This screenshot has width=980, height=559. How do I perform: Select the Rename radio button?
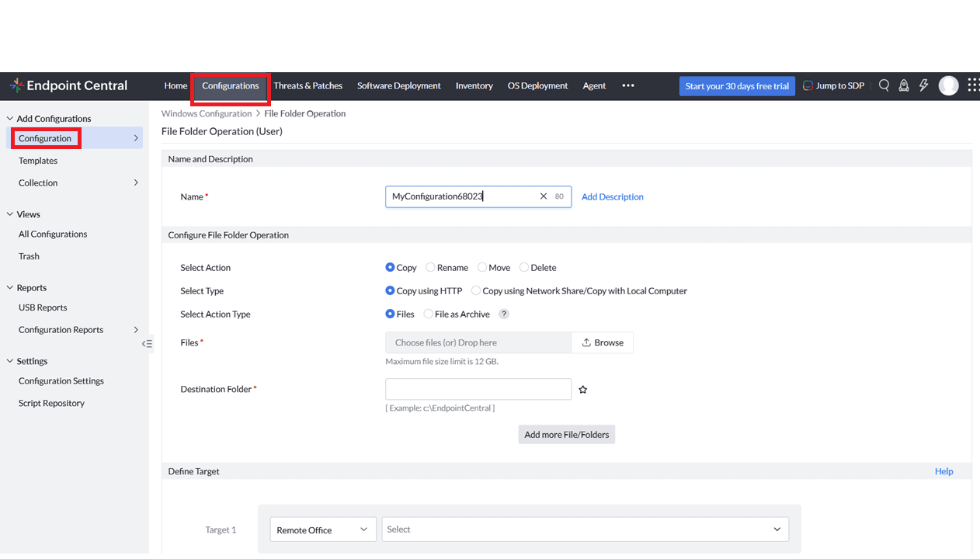click(430, 267)
